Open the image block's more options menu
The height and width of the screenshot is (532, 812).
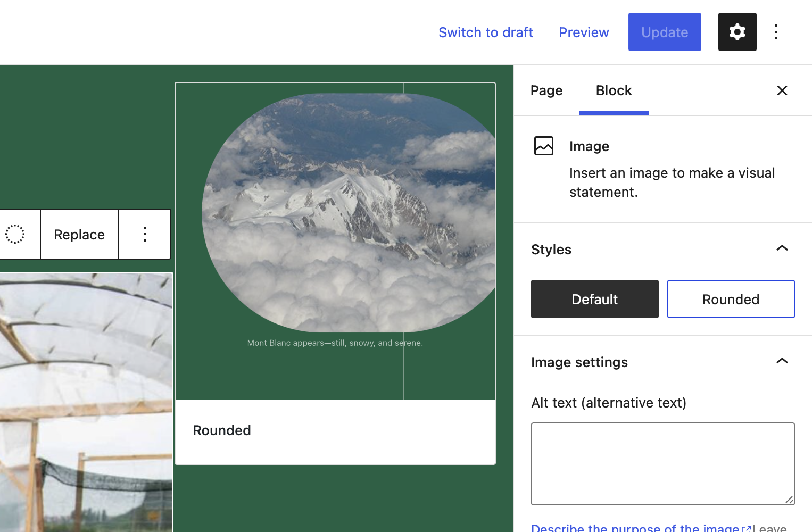[144, 234]
